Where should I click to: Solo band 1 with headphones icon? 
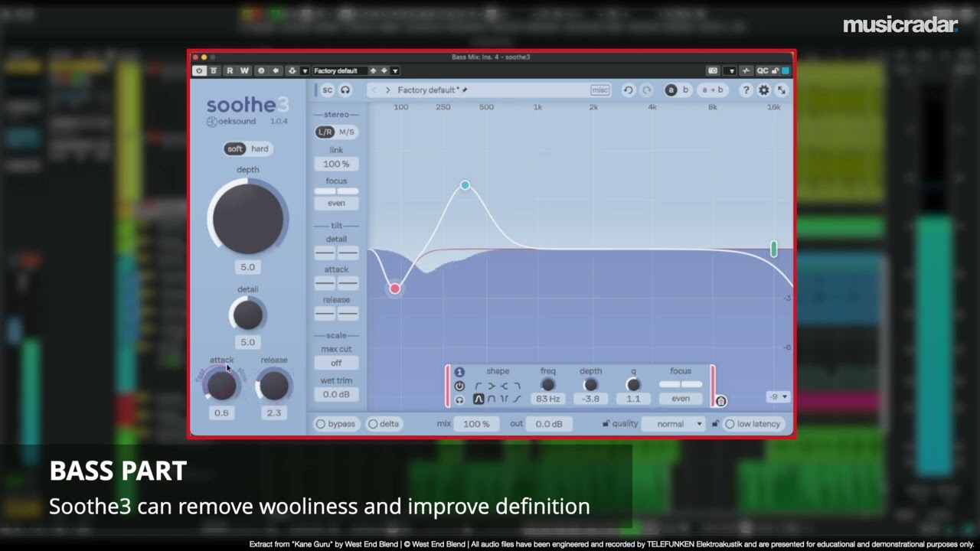[459, 399]
